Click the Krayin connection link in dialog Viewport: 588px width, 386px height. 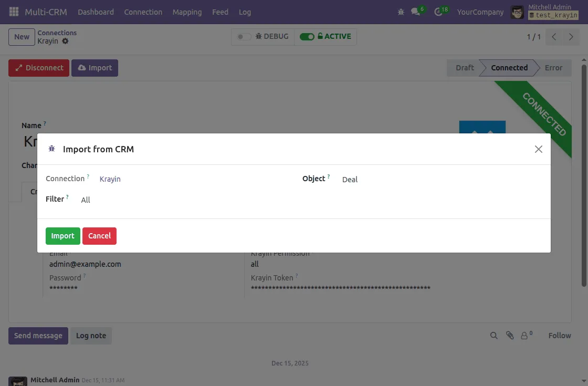click(x=110, y=179)
